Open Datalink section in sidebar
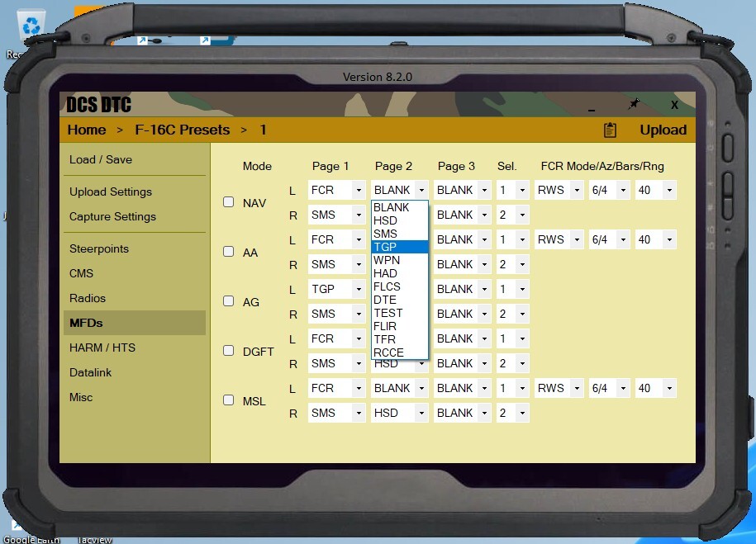Viewport: 756px width, 544px height. [x=135, y=372]
